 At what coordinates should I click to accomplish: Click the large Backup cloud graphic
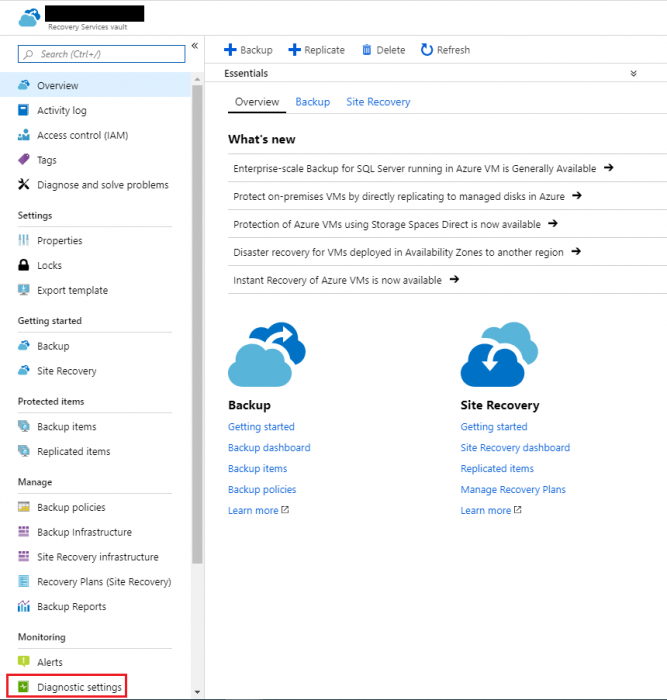point(267,354)
